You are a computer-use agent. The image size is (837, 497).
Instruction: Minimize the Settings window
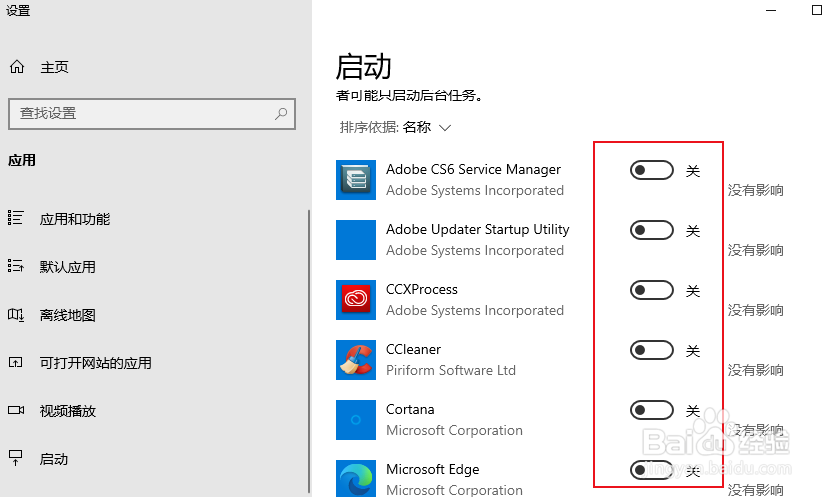tap(771, 10)
